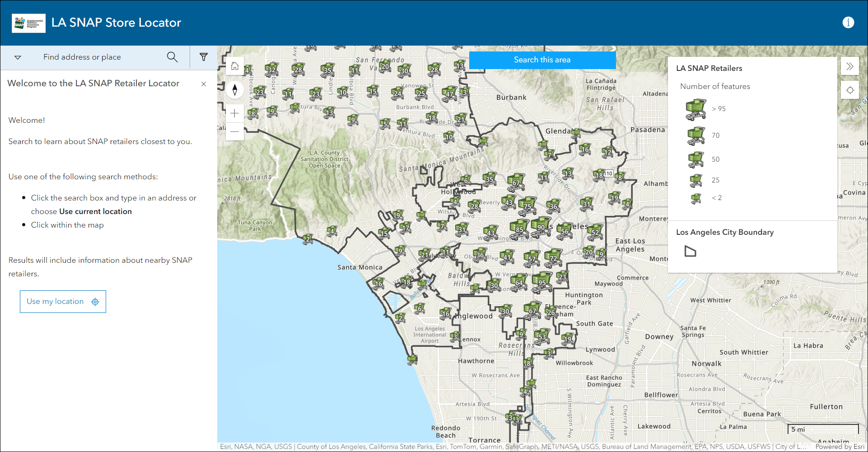Expand the search source dropdown arrow
Viewport: 868px width, 452px height.
coord(18,57)
